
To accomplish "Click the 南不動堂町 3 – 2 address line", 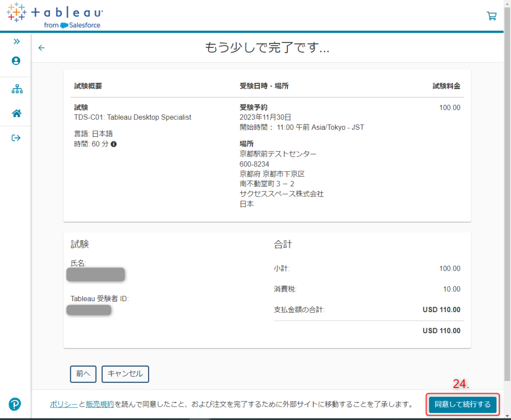I will (267, 184).
